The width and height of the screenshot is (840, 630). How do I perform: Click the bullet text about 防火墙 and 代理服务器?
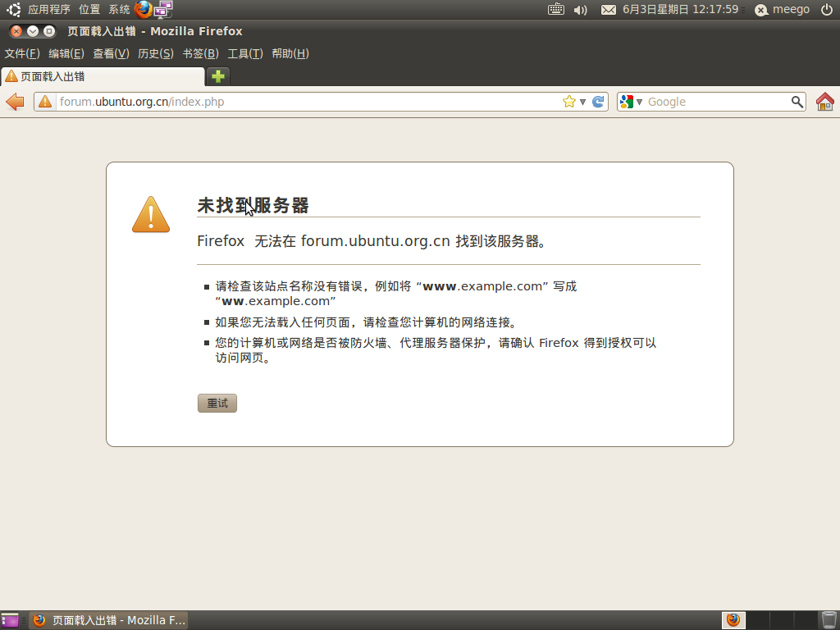click(436, 349)
